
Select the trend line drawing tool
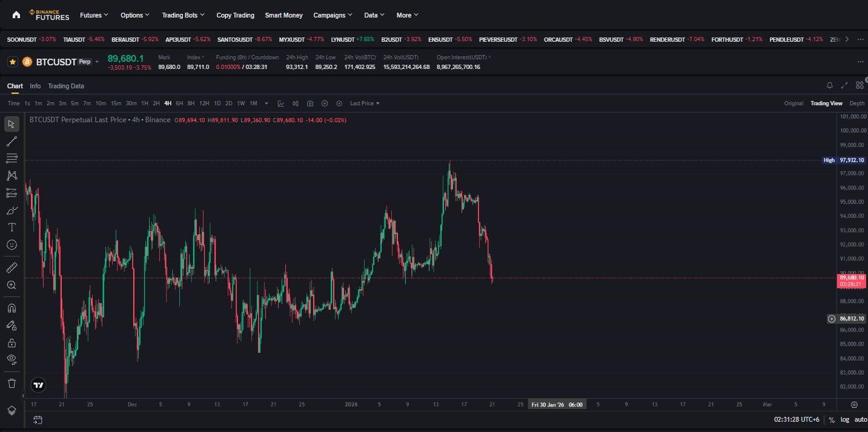(x=12, y=142)
